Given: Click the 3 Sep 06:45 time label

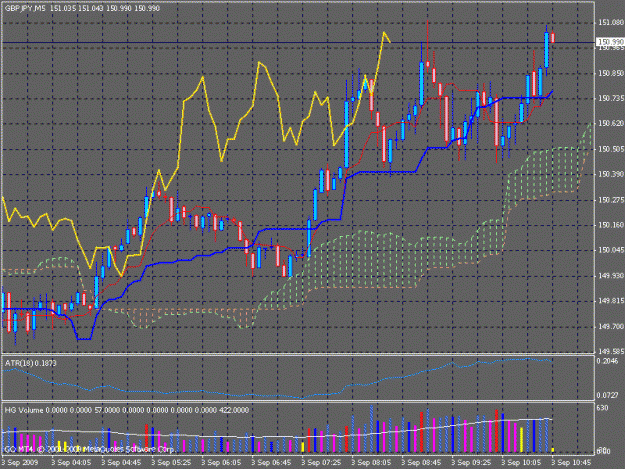Looking at the screenshot, I should pos(271,463).
